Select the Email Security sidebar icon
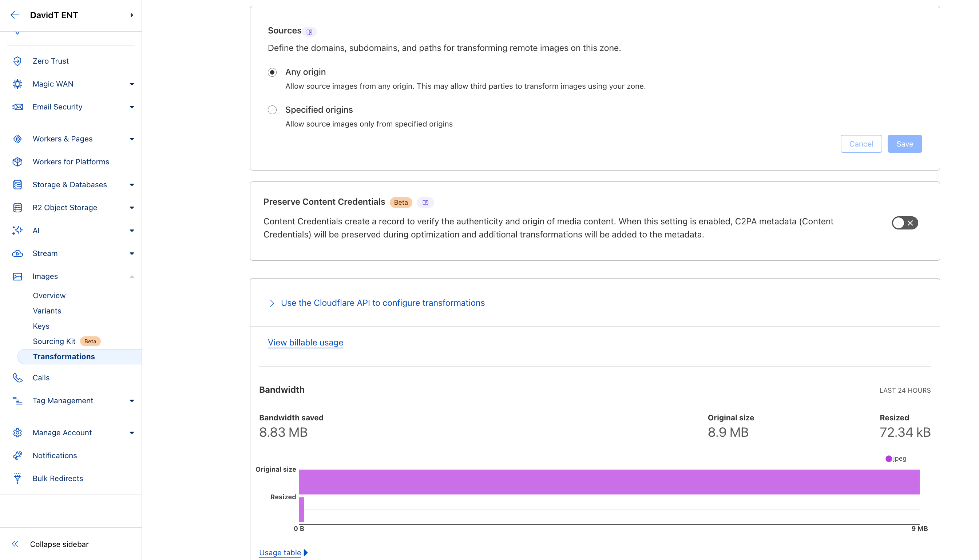979x560 pixels. 18,107
